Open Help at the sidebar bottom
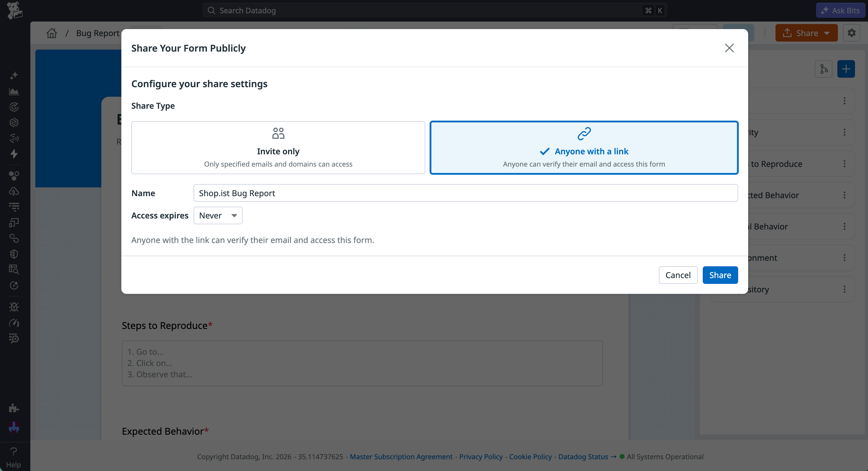Viewport: 868px width, 471px height. point(14,457)
